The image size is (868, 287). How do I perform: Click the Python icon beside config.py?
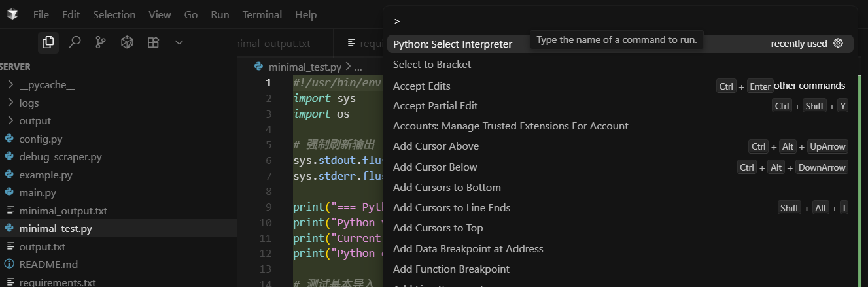pyautogui.click(x=9, y=139)
